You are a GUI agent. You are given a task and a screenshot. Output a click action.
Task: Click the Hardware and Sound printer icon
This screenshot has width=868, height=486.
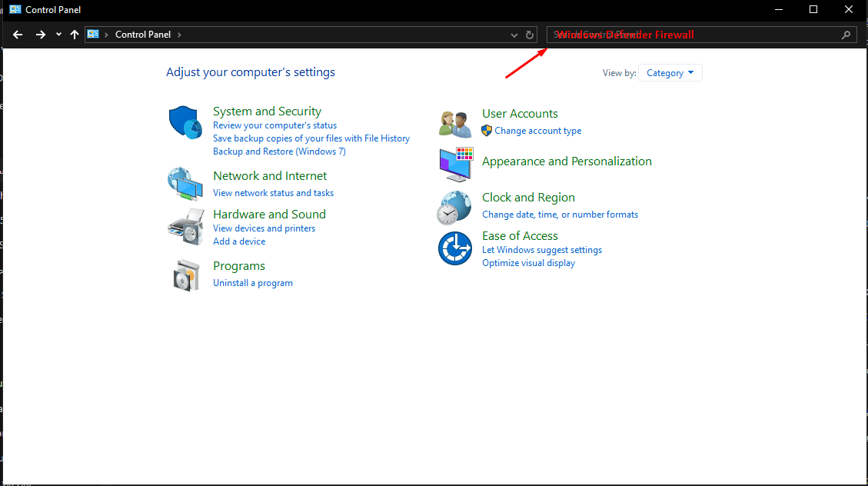pyautogui.click(x=185, y=226)
